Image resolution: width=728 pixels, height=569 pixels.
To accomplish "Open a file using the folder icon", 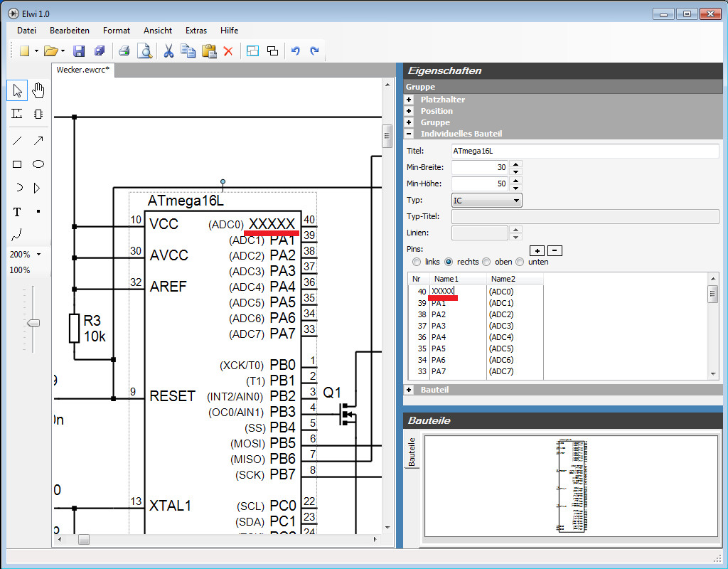I will point(50,51).
